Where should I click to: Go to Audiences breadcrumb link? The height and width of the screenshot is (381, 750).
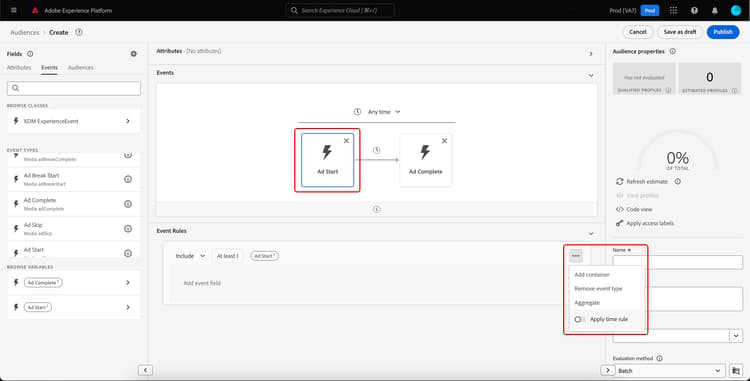25,32
